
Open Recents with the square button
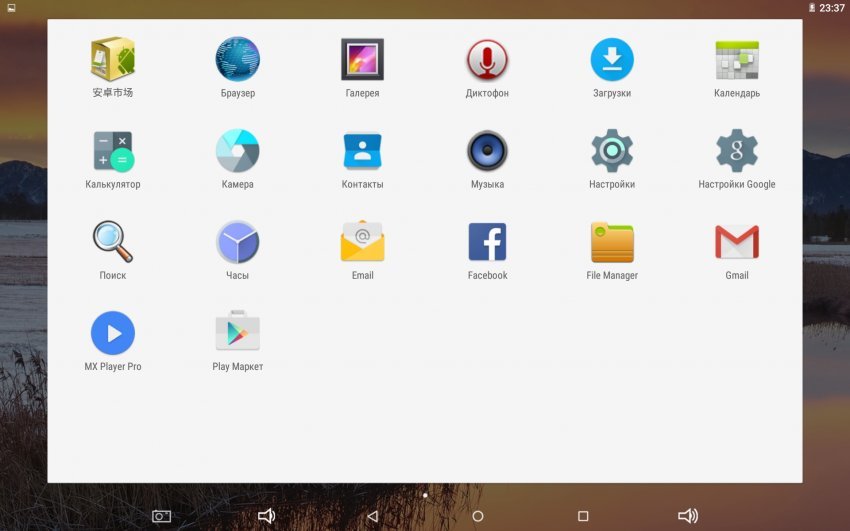click(583, 516)
